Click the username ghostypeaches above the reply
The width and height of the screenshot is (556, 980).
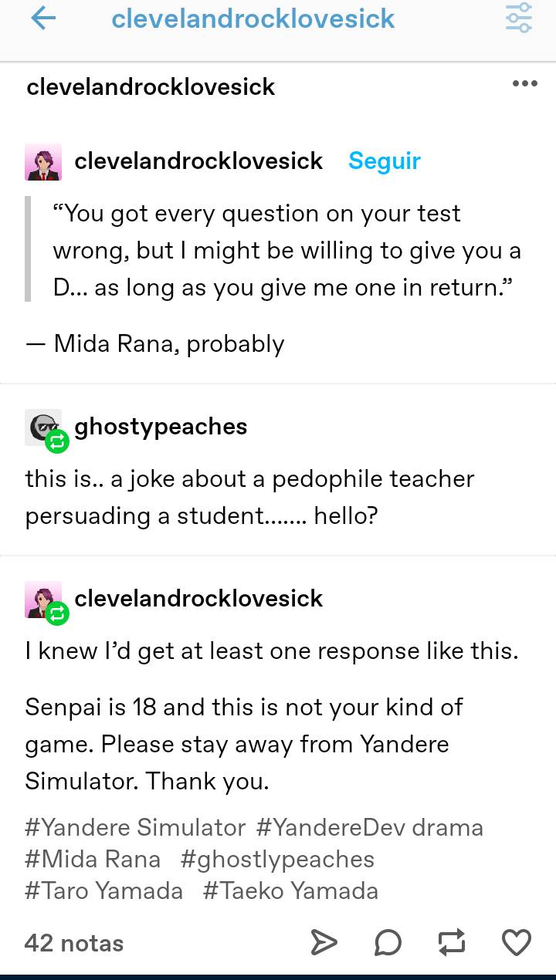[161, 426]
